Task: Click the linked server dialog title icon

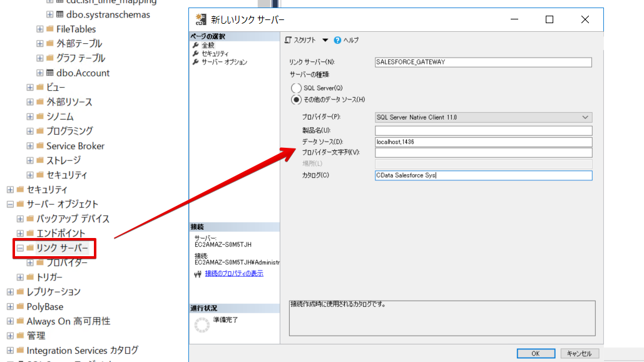Action: tap(200, 19)
